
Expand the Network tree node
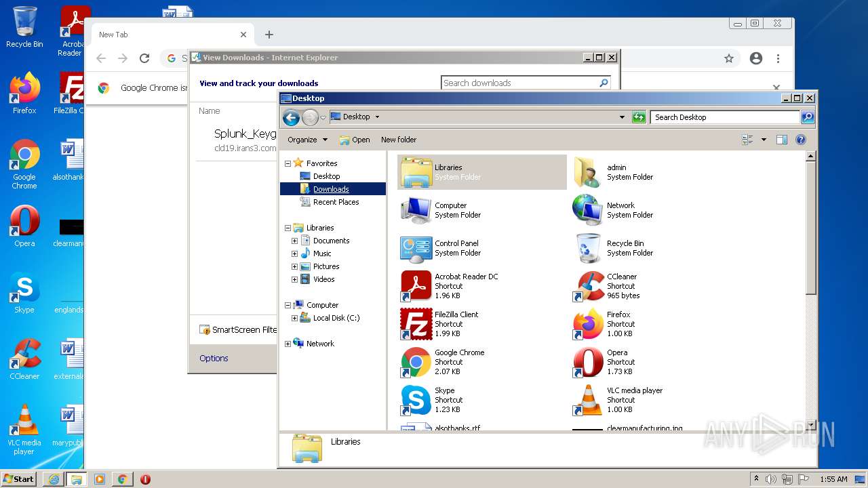[x=288, y=344]
